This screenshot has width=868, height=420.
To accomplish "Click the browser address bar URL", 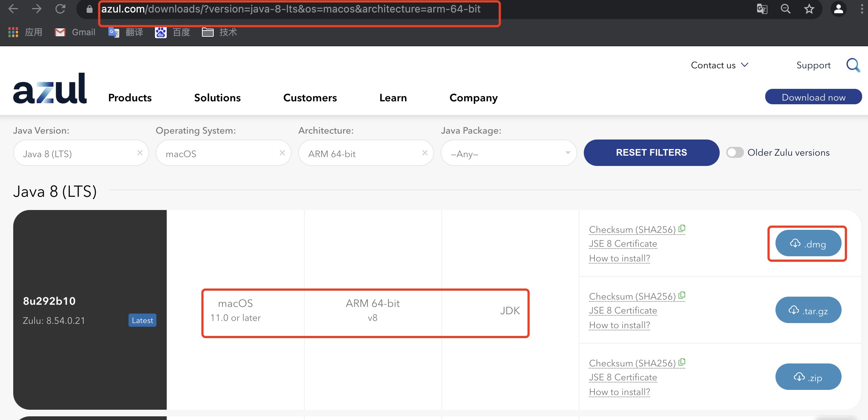I will [291, 9].
